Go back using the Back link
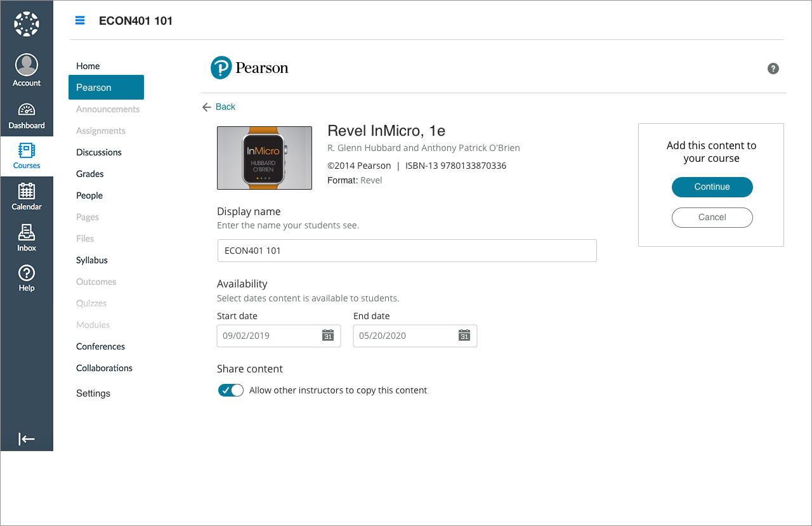Screen dimensions: 812x526 click(219, 107)
